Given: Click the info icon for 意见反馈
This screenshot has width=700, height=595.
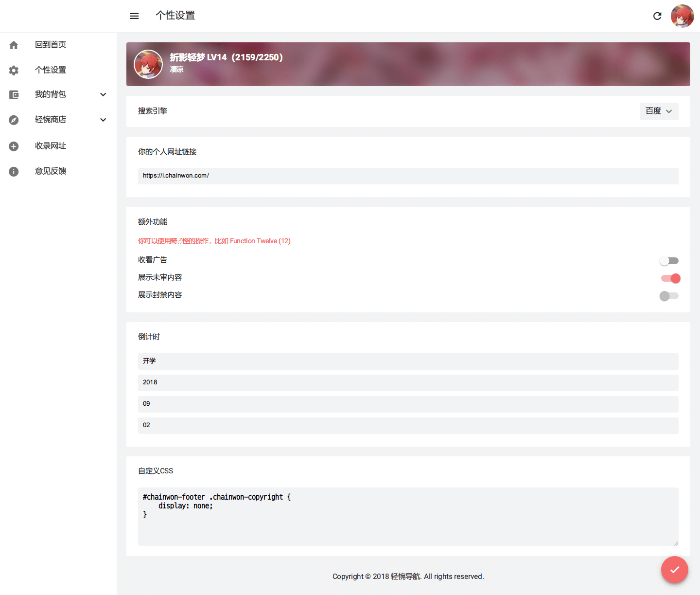Looking at the screenshot, I should point(14,172).
